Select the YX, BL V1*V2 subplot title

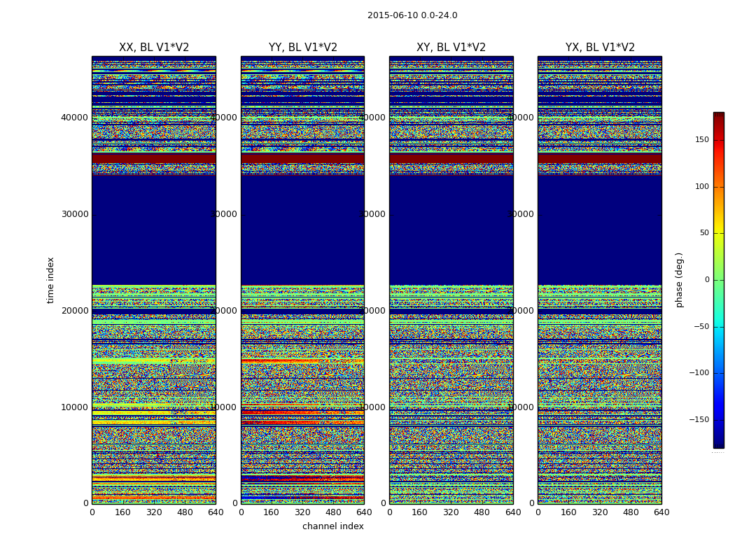(x=600, y=48)
